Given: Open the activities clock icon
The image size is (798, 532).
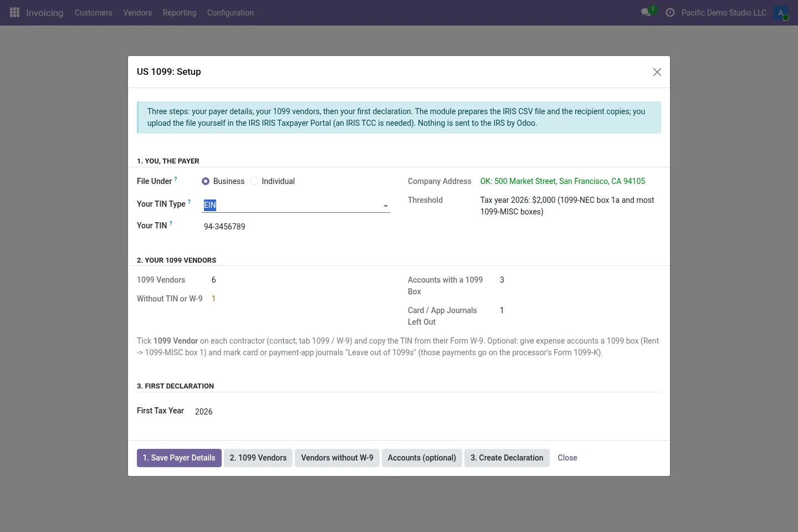Looking at the screenshot, I should point(670,12).
